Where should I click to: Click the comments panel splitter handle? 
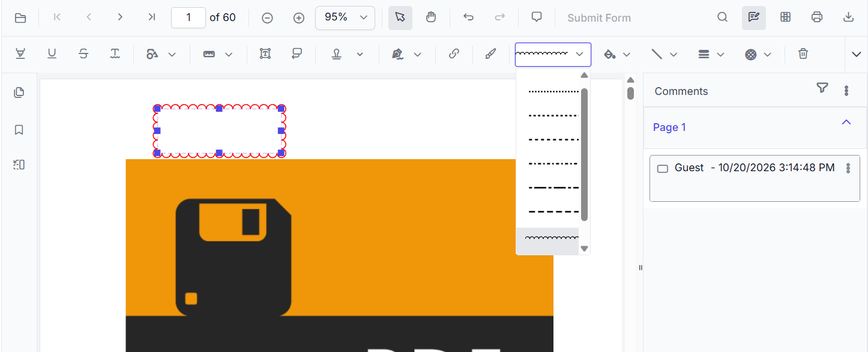[640, 267]
